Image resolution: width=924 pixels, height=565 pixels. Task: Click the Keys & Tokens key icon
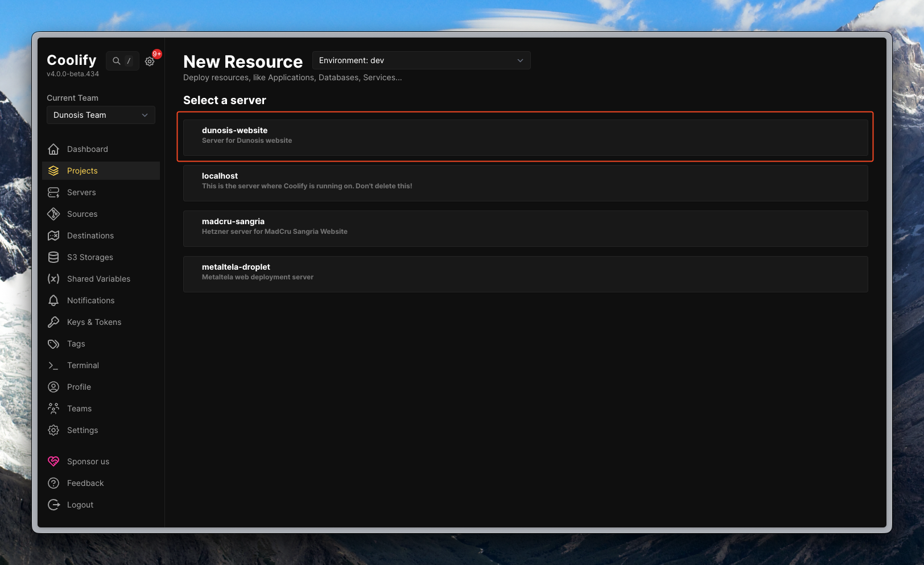coord(53,322)
